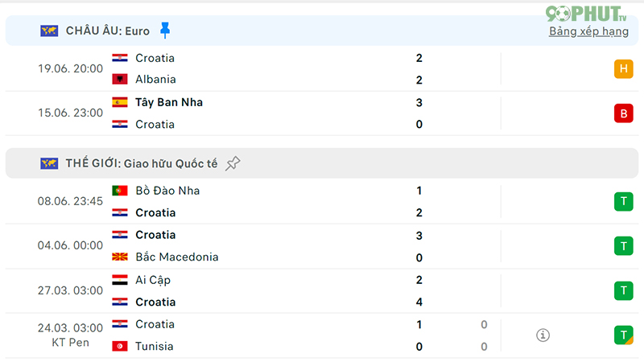Click the orange H draw result badge
Viewport: 644px width, 362px height.
623,68
